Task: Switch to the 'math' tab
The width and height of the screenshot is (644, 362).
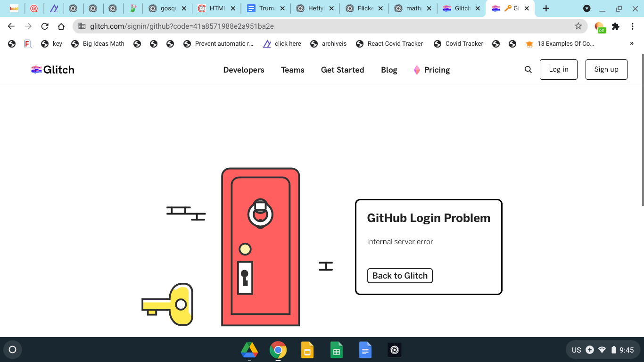Action: 413,8
